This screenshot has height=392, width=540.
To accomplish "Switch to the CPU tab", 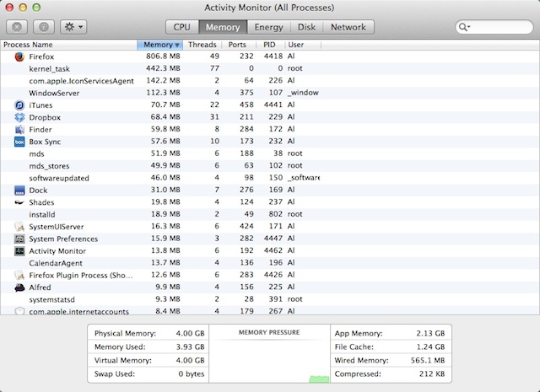I will (182, 27).
